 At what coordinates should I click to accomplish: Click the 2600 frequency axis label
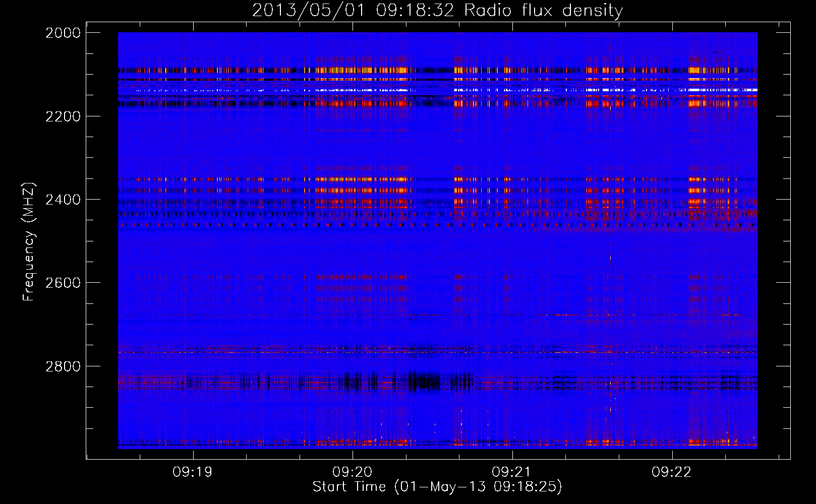coord(63,283)
